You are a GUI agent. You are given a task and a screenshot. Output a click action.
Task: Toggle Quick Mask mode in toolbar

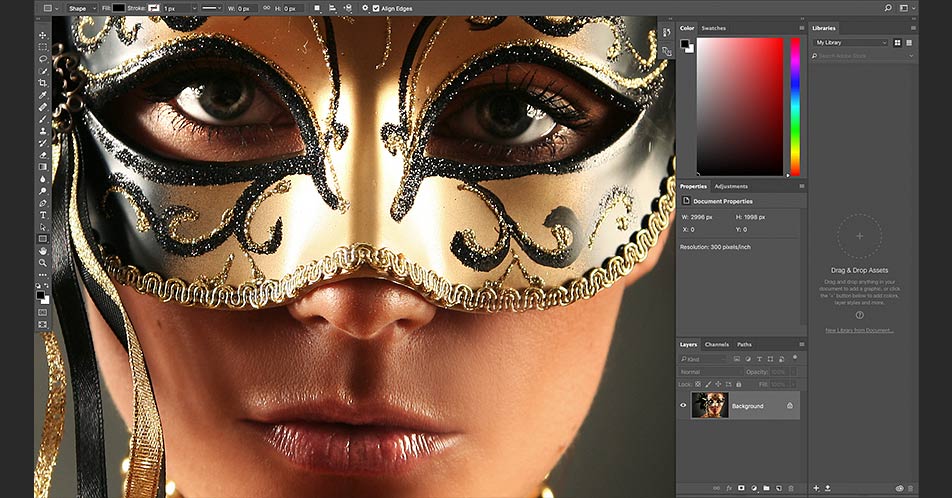[x=42, y=312]
